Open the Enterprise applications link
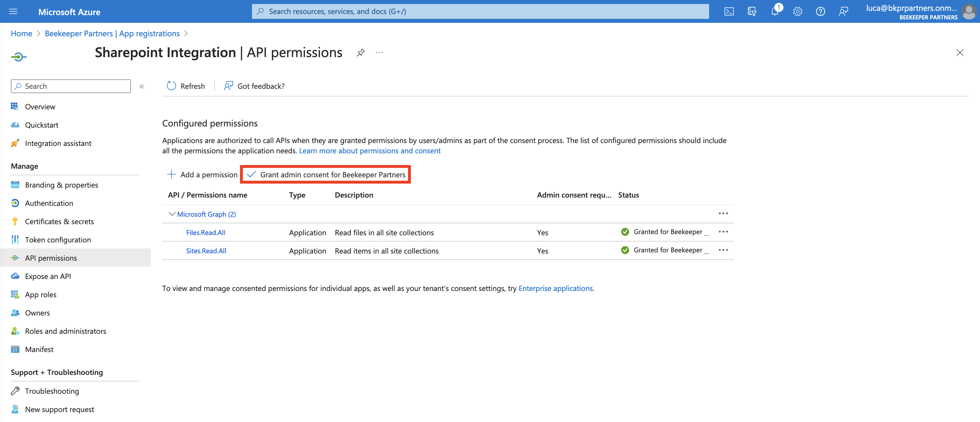Screen dimensions: 980x422 pyautogui.click(x=555, y=289)
